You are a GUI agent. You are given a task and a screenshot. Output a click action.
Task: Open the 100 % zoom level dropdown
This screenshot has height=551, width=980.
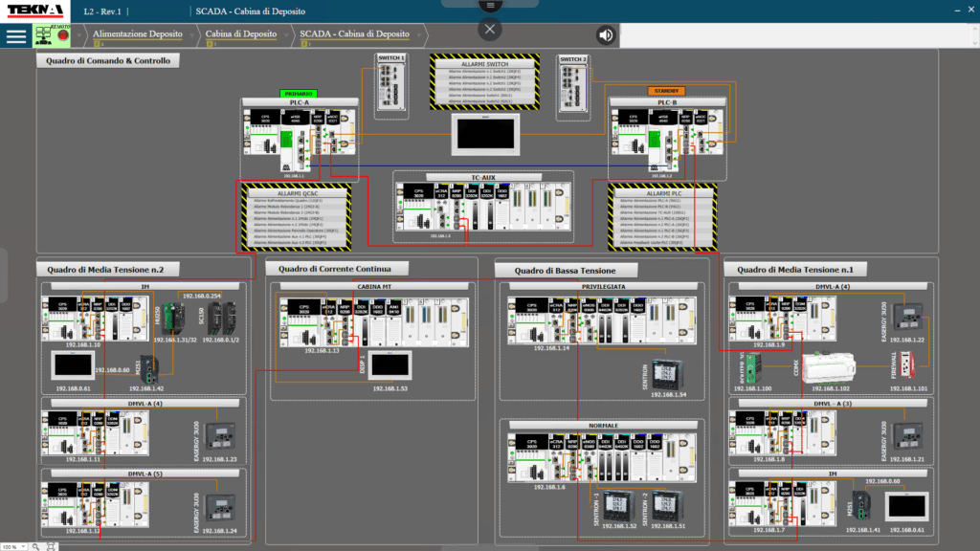(x=13, y=546)
